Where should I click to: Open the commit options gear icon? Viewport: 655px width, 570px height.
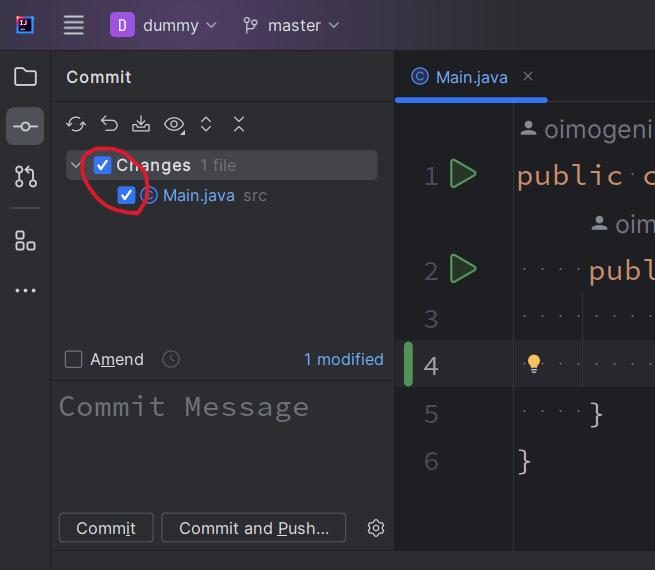click(376, 528)
